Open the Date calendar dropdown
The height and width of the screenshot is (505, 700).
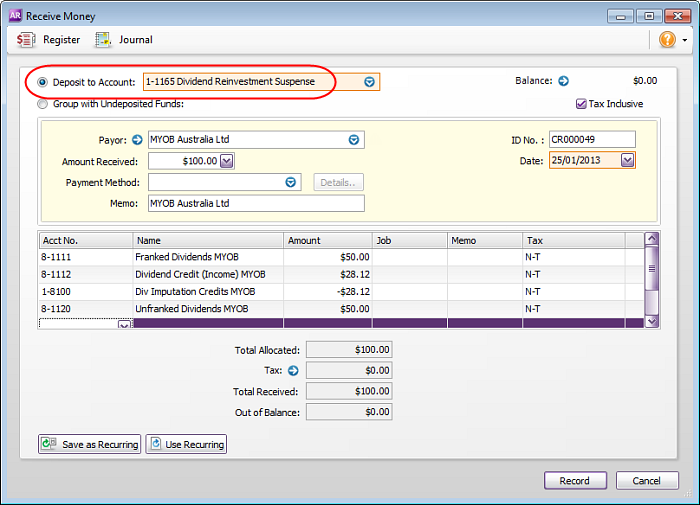click(x=627, y=160)
